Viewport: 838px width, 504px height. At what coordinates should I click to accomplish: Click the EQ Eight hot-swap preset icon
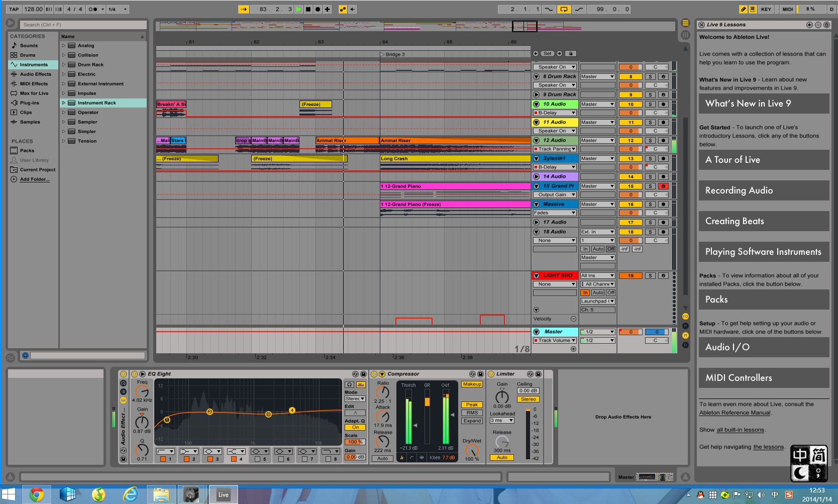pos(355,374)
